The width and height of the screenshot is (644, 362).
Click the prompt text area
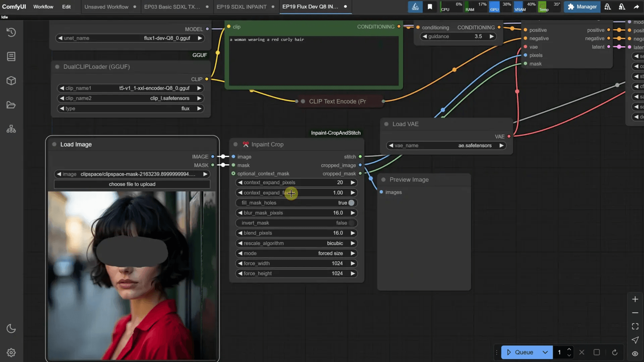[x=314, y=60]
